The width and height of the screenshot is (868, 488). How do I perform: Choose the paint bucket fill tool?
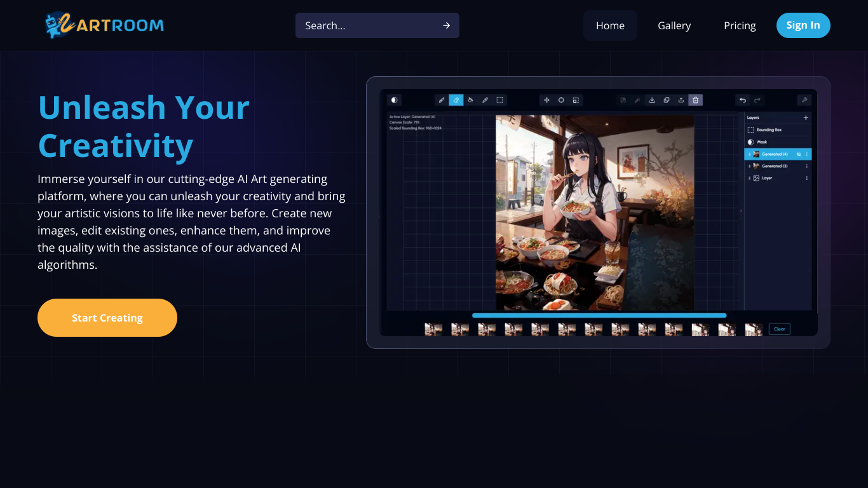471,100
